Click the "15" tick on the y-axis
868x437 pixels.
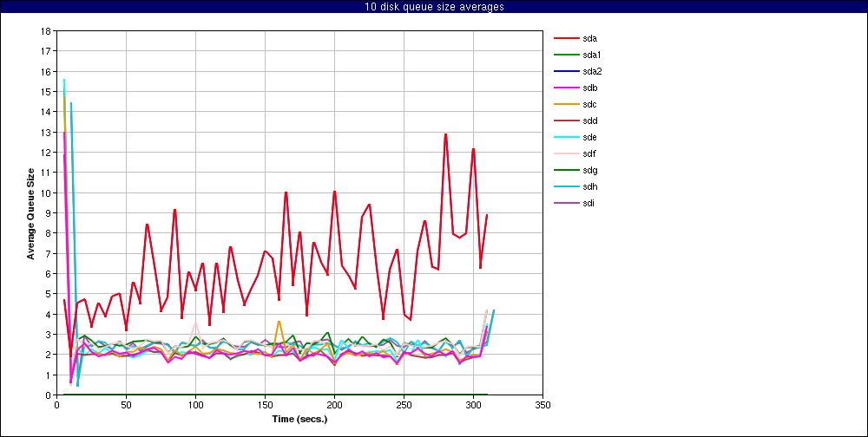[x=47, y=91]
